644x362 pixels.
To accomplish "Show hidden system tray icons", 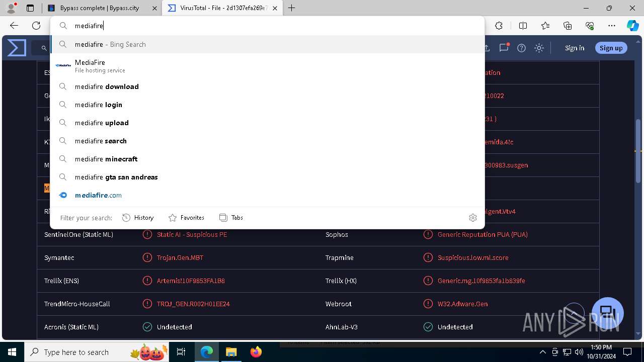I will tap(542, 352).
